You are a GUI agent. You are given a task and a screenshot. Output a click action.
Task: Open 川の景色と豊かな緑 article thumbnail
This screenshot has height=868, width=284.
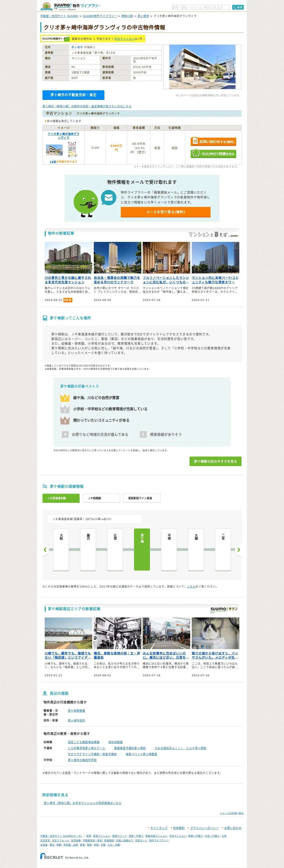click(68, 257)
